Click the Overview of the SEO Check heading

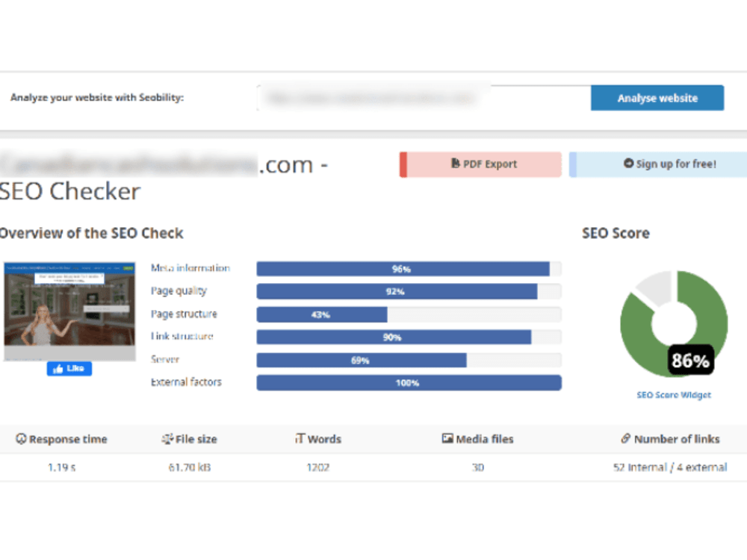[x=91, y=233]
